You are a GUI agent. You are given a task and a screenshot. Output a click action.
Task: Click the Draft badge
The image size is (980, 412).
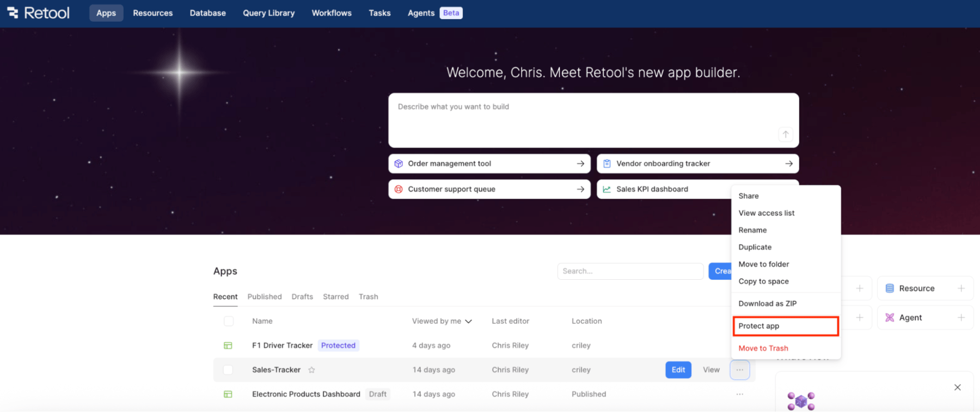(378, 394)
